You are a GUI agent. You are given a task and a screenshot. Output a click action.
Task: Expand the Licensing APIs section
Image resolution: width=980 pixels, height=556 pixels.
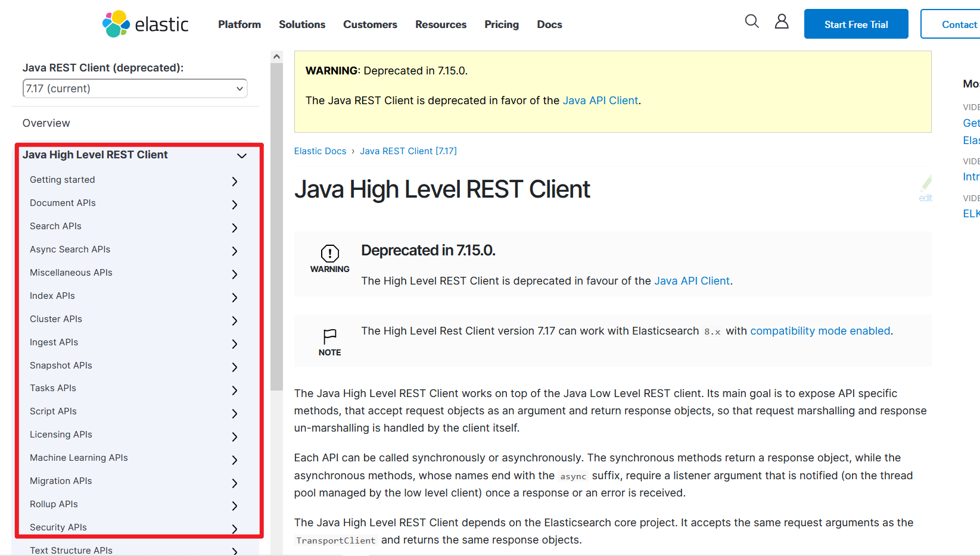tap(235, 437)
